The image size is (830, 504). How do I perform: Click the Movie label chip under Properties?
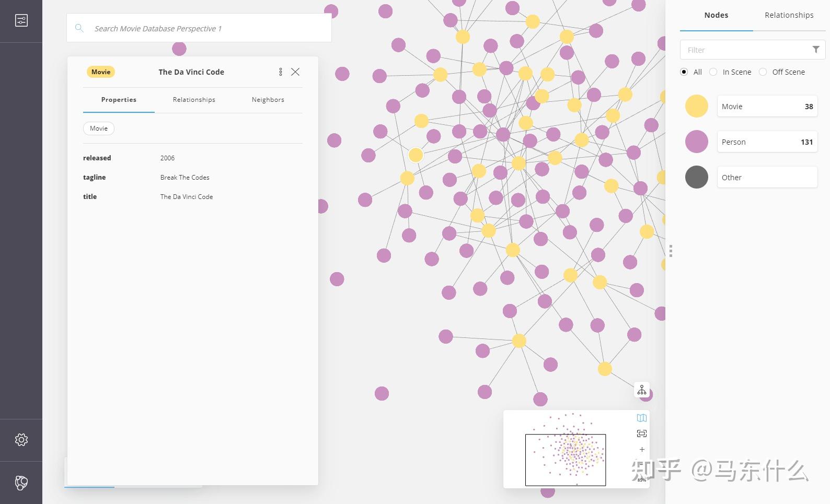click(99, 128)
